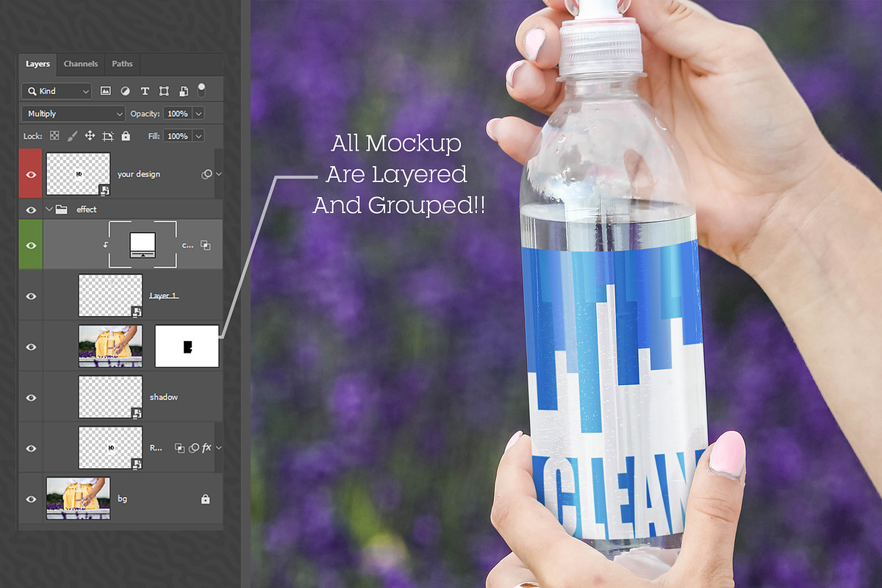Viewport: 882px width, 588px height.
Task: Hide the 'your design' layer
Action: (31, 174)
